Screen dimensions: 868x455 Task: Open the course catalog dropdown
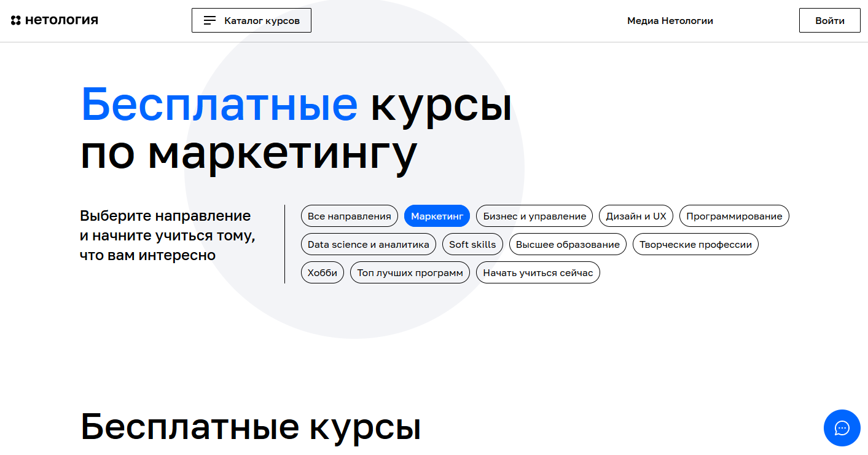tap(251, 20)
